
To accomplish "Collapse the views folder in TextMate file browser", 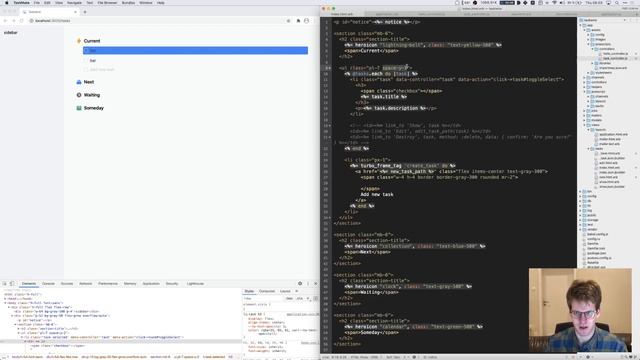I will click(584, 125).
